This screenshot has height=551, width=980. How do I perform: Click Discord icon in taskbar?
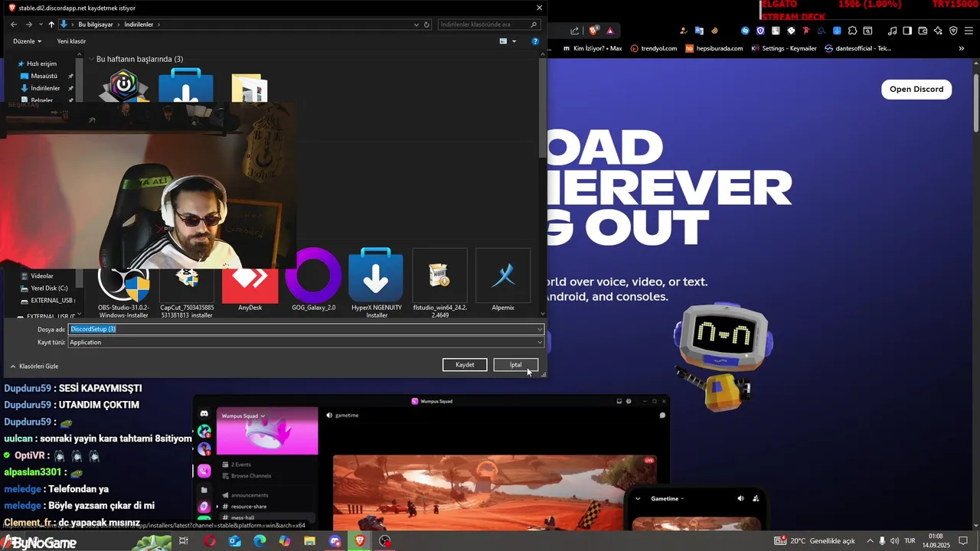point(335,541)
